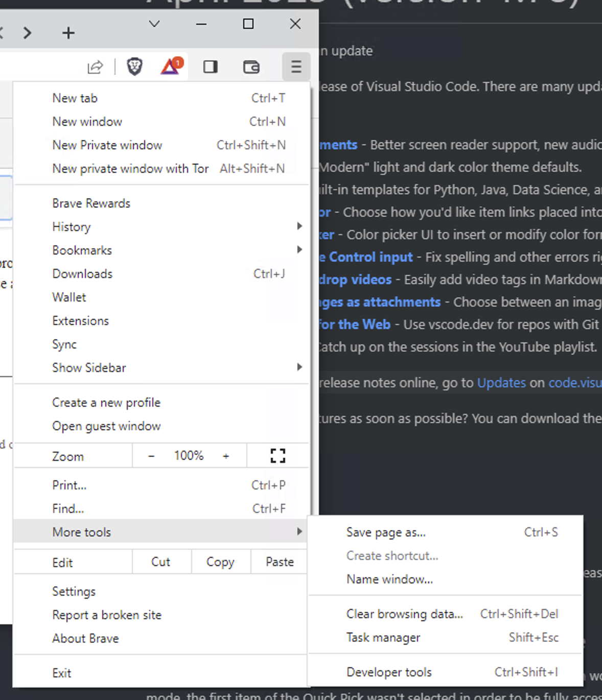The width and height of the screenshot is (602, 700).
Task: Click the Updates link in the page
Action: (501, 382)
